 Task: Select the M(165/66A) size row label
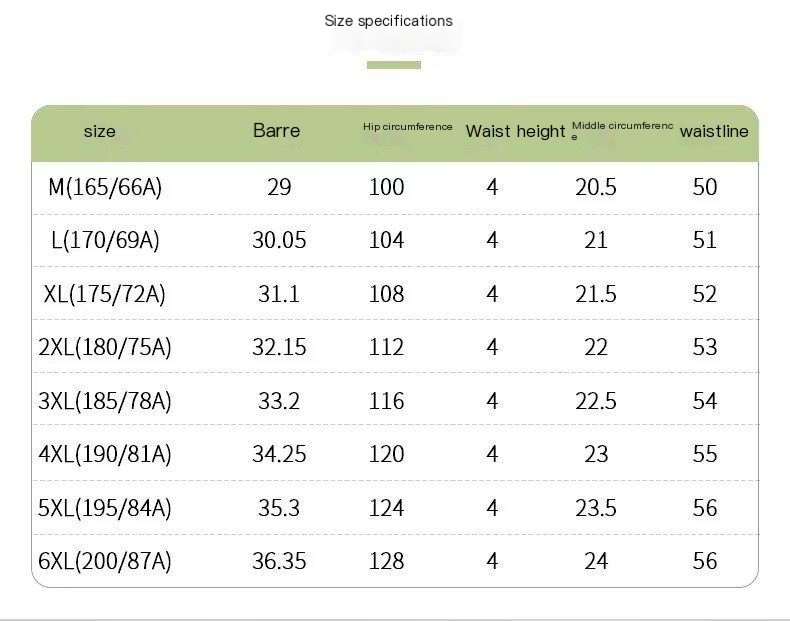point(105,187)
